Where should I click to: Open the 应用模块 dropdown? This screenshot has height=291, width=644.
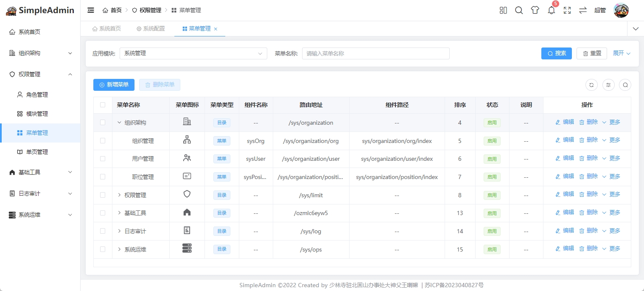click(x=193, y=53)
